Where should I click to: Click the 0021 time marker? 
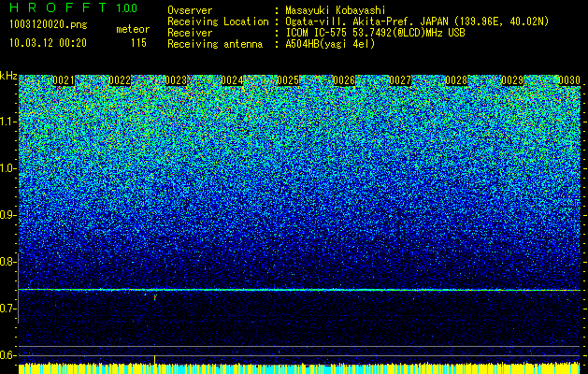tap(64, 80)
